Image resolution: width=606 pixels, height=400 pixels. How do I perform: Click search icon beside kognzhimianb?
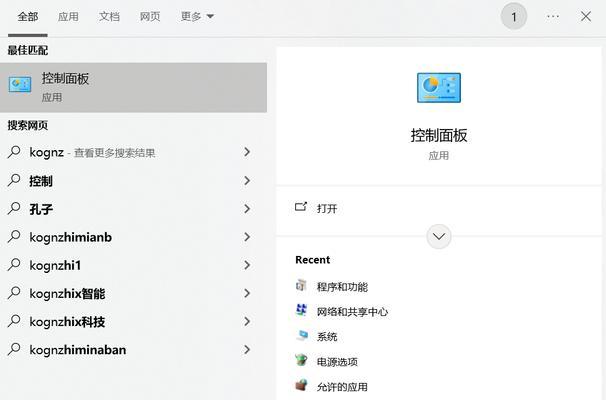pos(14,237)
